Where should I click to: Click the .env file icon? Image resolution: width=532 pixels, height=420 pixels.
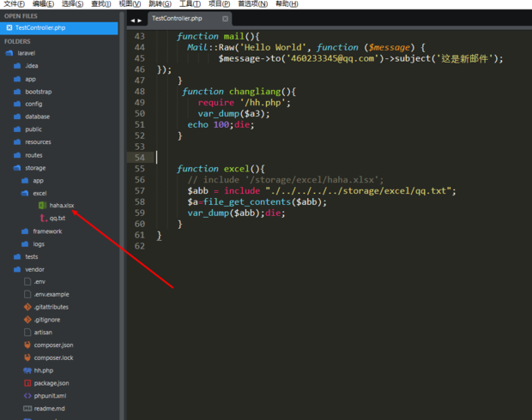27,282
